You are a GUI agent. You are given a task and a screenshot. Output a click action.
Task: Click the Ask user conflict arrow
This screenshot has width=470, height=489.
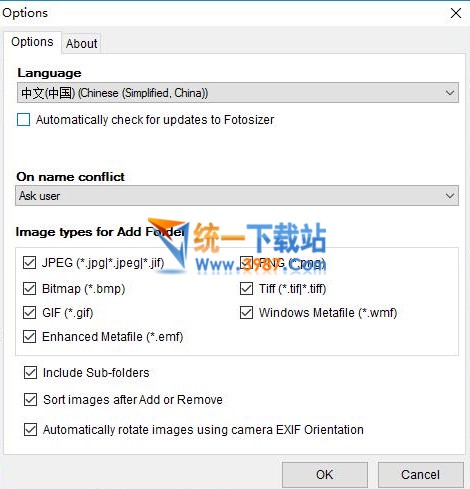coord(450,196)
